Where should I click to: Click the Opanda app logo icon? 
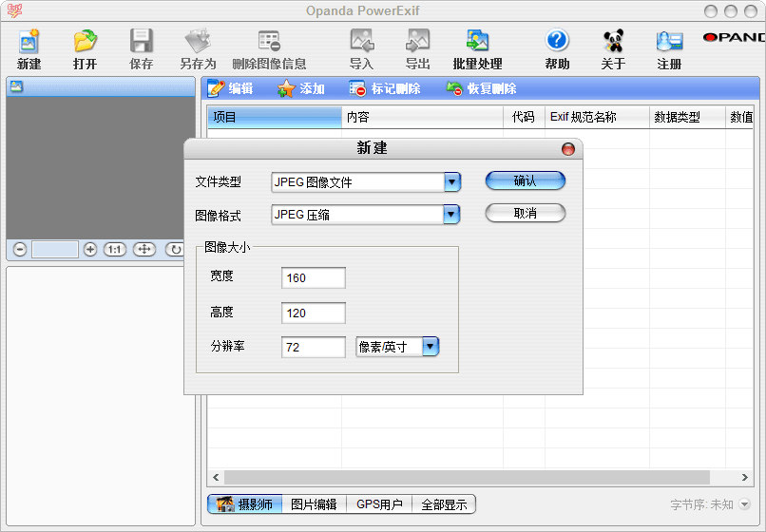pos(14,10)
